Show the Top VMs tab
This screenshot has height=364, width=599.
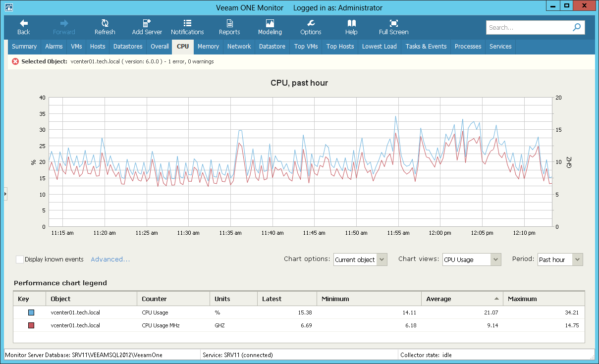coord(306,47)
